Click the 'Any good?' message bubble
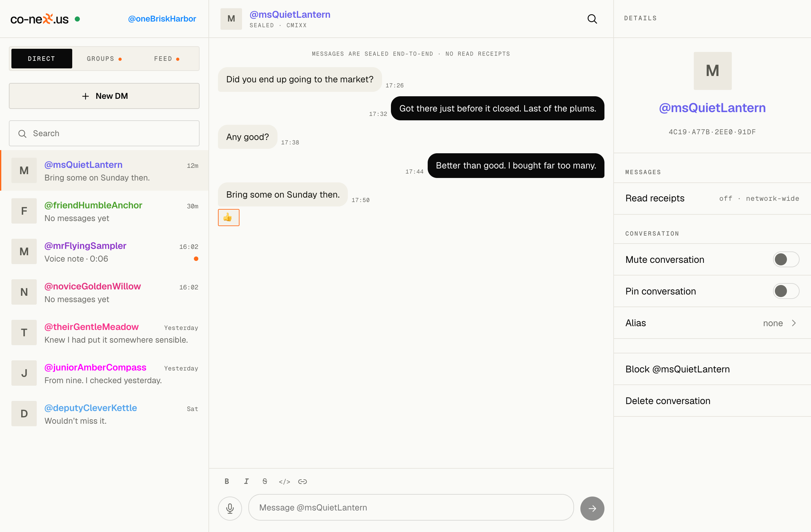 (x=247, y=136)
